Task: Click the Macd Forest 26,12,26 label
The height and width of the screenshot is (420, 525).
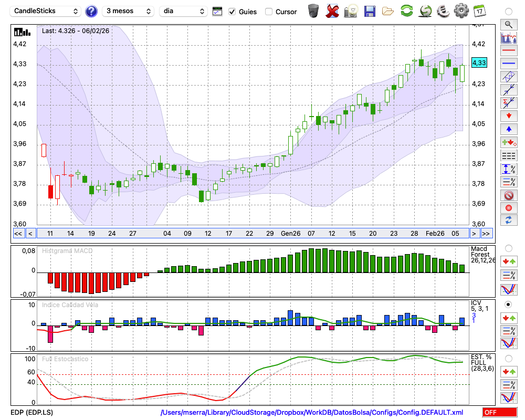Action: pyautogui.click(x=483, y=255)
